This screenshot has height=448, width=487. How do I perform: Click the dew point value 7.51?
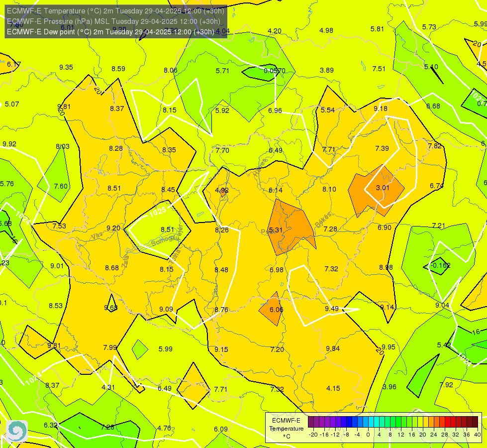tap(379, 69)
